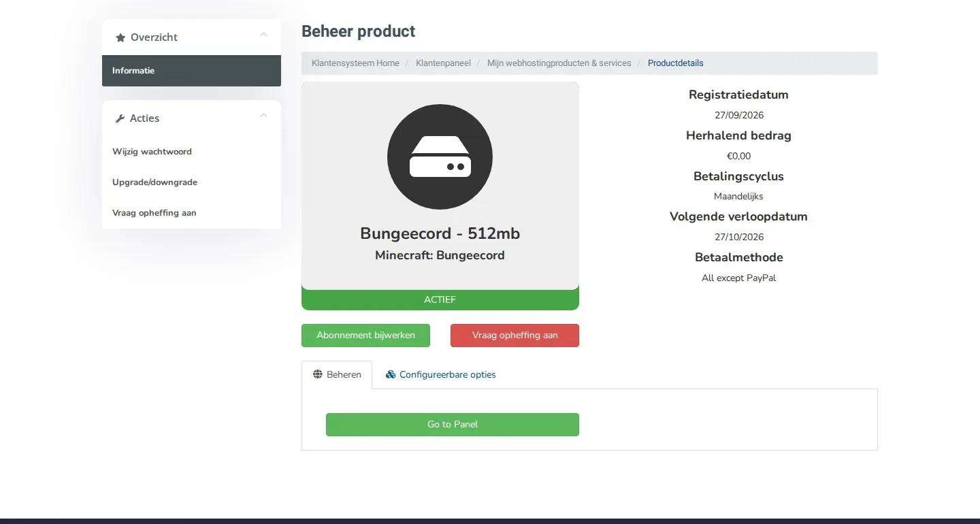The image size is (980, 524).
Task: Click the Volgende verloopdatum label
Action: tap(738, 216)
